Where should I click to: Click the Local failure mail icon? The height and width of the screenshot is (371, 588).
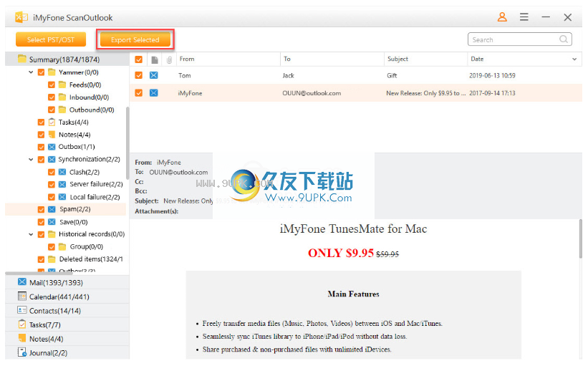[x=62, y=197]
